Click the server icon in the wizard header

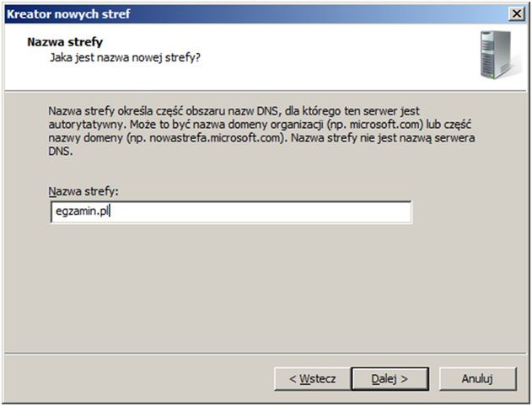(x=495, y=55)
